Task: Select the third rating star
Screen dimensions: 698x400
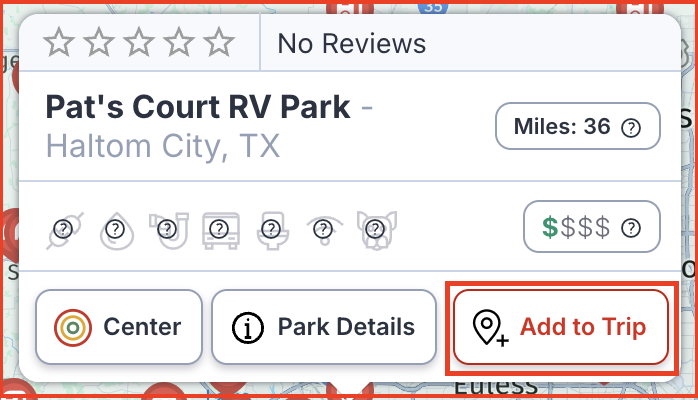Action: 139,42
